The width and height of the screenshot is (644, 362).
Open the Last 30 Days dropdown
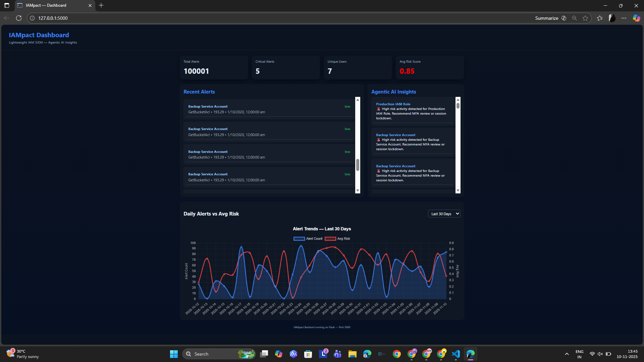(444, 214)
